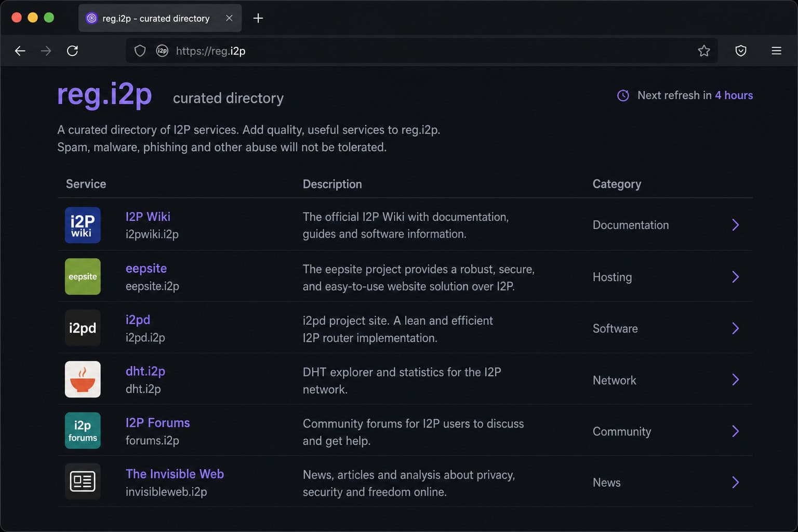This screenshot has width=798, height=532.
Task: Click the reg.i2p site title
Action: pyautogui.click(x=104, y=96)
